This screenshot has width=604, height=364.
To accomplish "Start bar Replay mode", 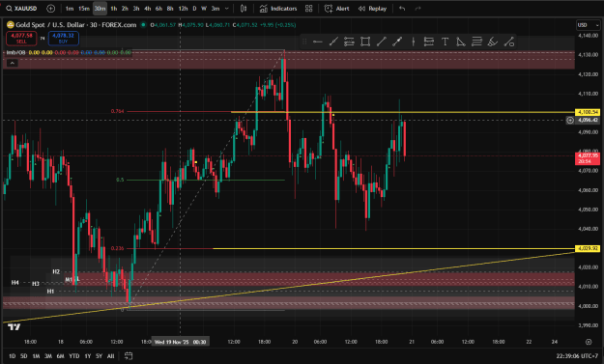I will pyautogui.click(x=372, y=9).
